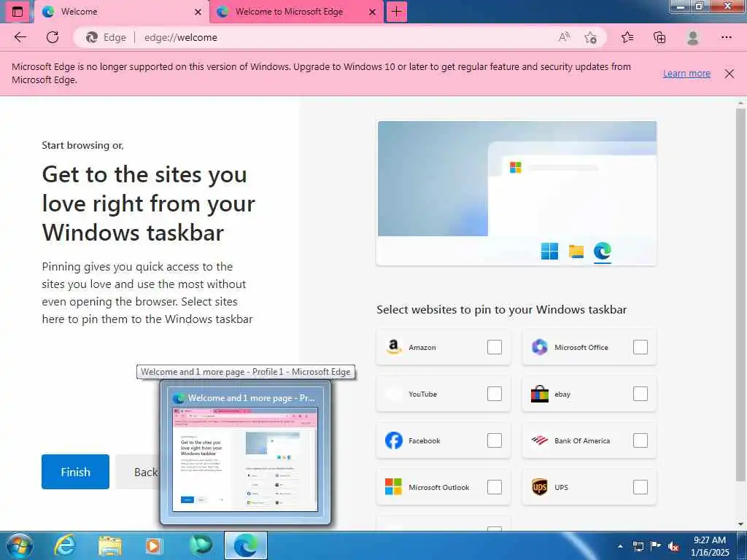
Task: Add this page to favorites star icon
Action: [590, 37]
